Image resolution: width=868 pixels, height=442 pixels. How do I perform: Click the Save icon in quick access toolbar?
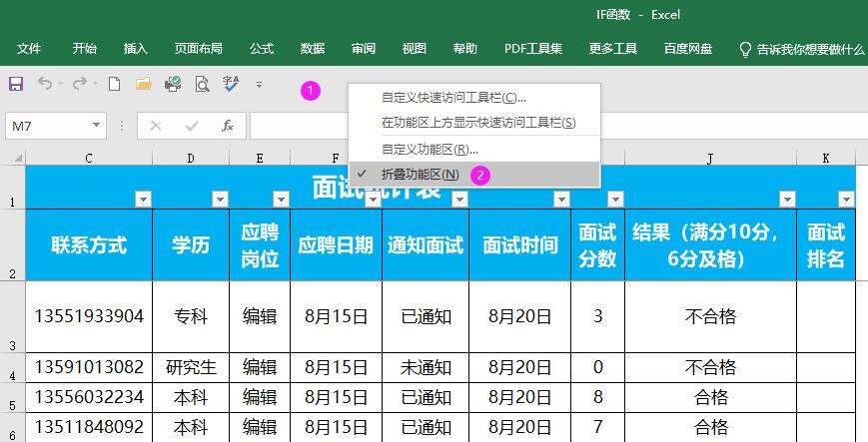click(16, 84)
